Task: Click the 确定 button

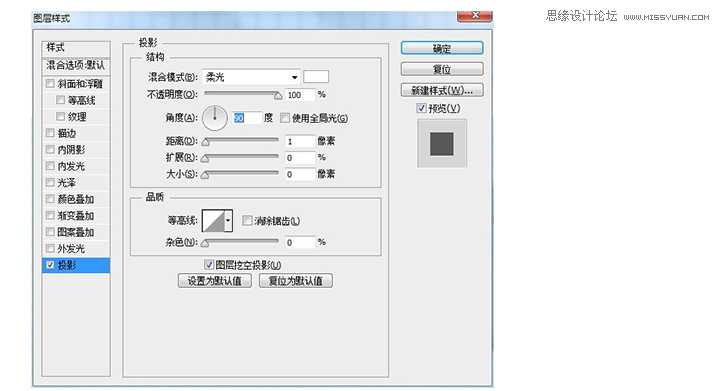Action: click(442, 48)
